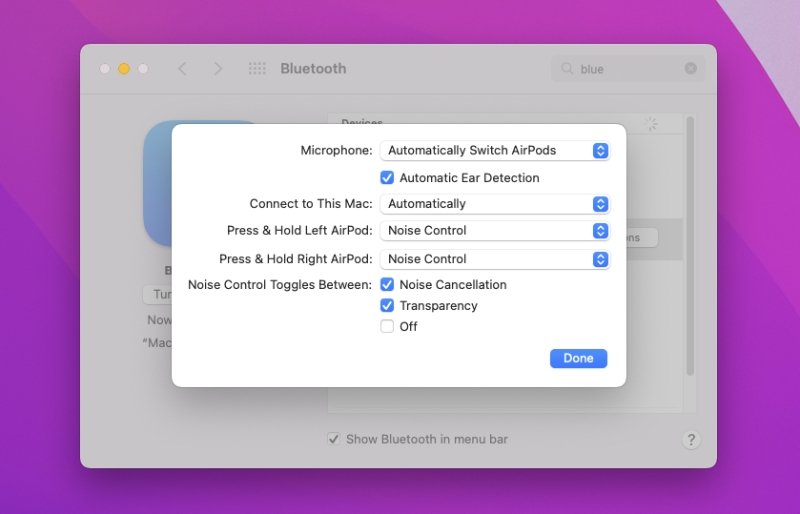Toggle Show Bluetooth in menu bar

(x=334, y=439)
